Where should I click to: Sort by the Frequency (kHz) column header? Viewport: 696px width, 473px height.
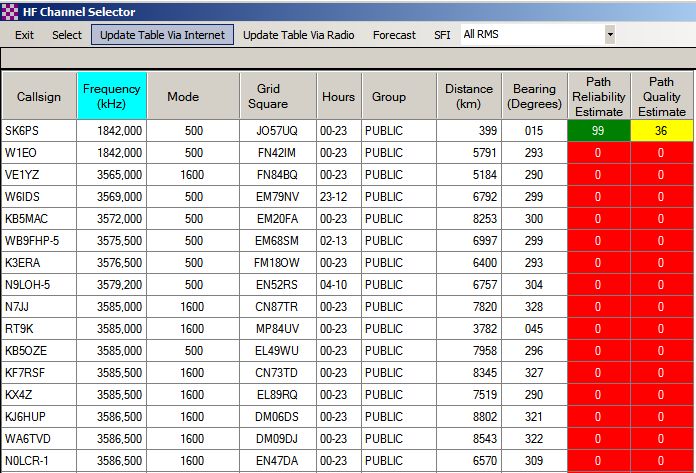(111, 96)
